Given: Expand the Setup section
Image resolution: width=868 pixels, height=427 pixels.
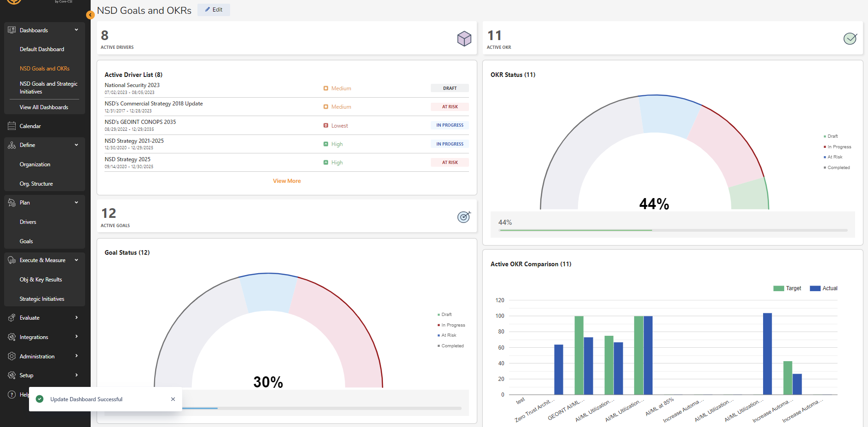Looking at the screenshot, I should (x=76, y=375).
